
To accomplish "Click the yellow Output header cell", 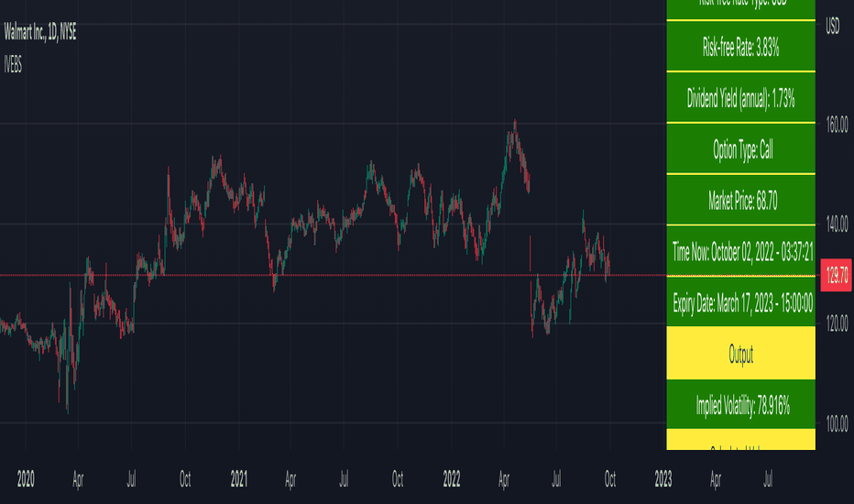I will point(740,353).
